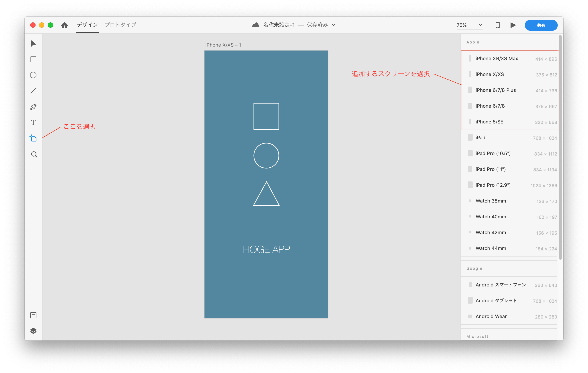The image size is (588, 373).
Task: Choose iPad 768 × 1024 preset
Action: pos(509,138)
